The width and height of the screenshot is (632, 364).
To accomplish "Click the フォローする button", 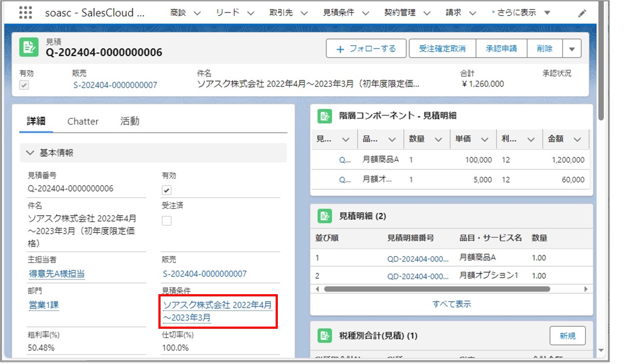I will pyautogui.click(x=366, y=49).
